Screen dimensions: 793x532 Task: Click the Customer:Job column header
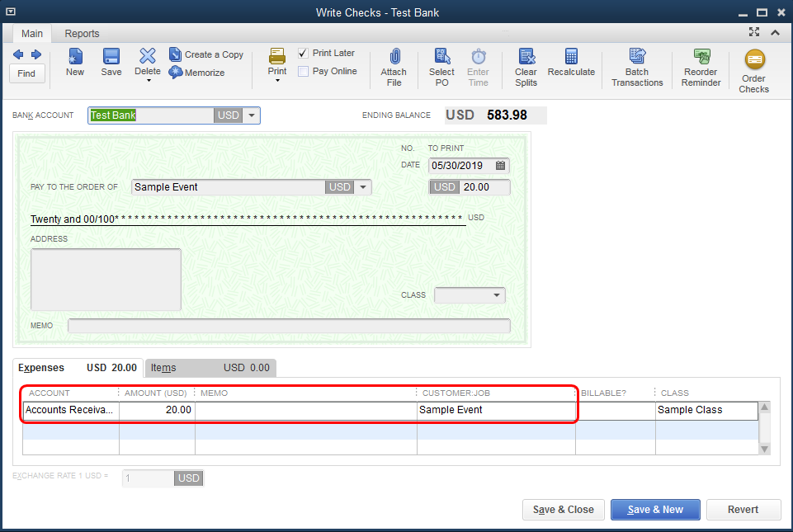pyautogui.click(x=456, y=393)
